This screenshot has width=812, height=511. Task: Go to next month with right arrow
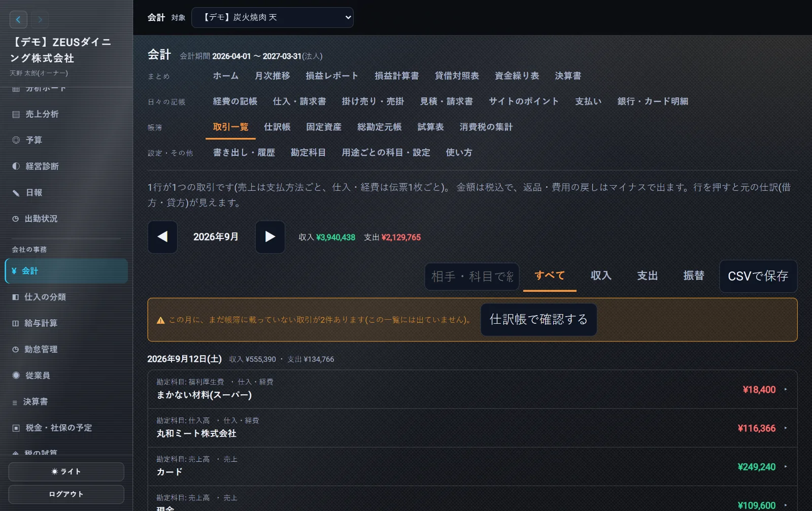tap(270, 237)
